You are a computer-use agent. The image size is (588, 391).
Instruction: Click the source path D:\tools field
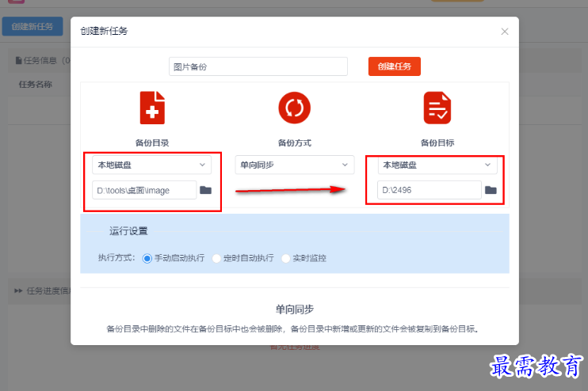pos(144,190)
